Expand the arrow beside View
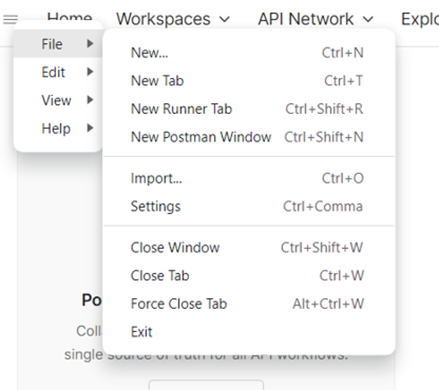The image size is (439, 390). click(x=90, y=100)
